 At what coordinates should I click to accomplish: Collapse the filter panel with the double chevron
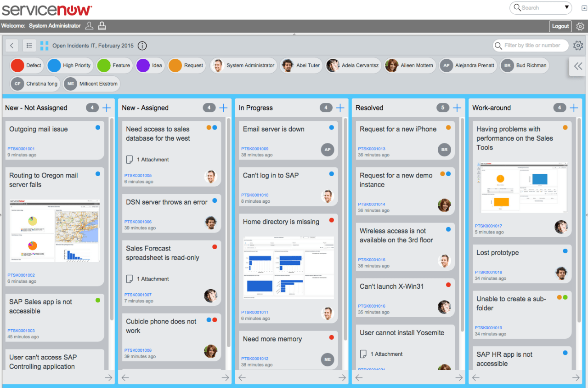coord(577,66)
